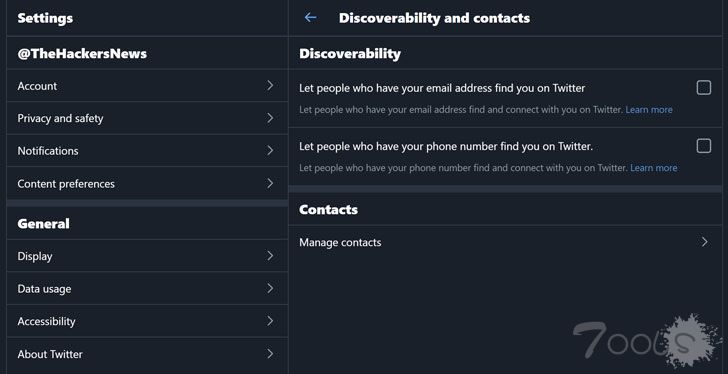This screenshot has width=728, height=374.
Task: Select the Notifications menu entry
Action: click(x=147, y=151)
